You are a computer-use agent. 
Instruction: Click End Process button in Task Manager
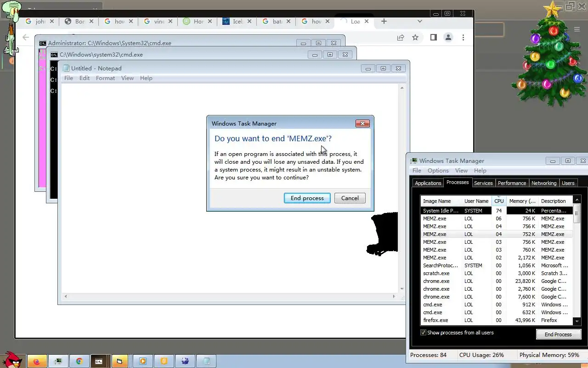pyautogui.click(x=558, y=334)
